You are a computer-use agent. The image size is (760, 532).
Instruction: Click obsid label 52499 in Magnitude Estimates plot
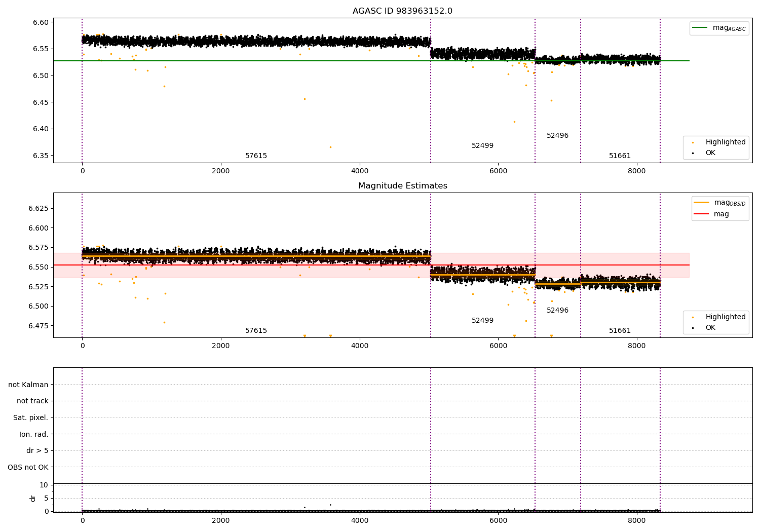click(482, 321)
